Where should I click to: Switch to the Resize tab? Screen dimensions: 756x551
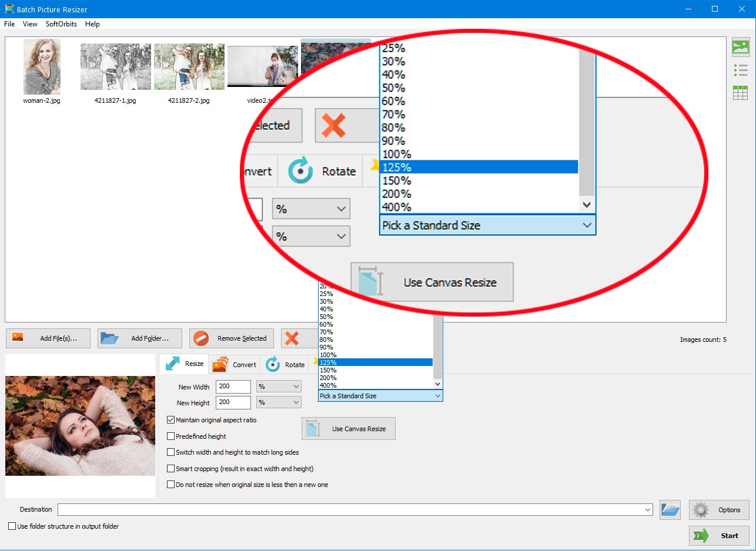click(x=185, y=364)
